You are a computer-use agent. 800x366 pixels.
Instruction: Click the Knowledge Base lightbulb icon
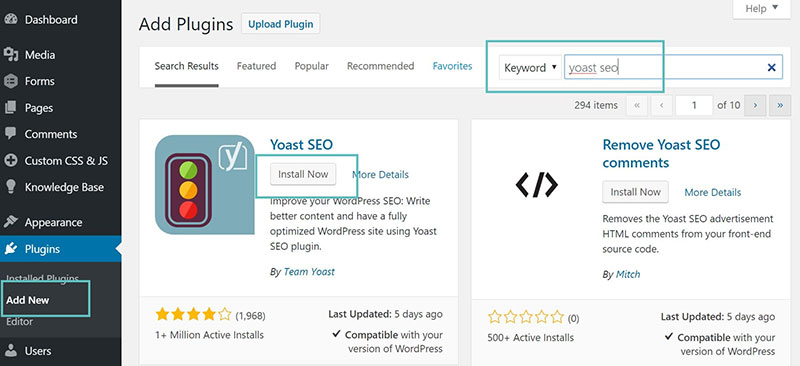point(10,187)
